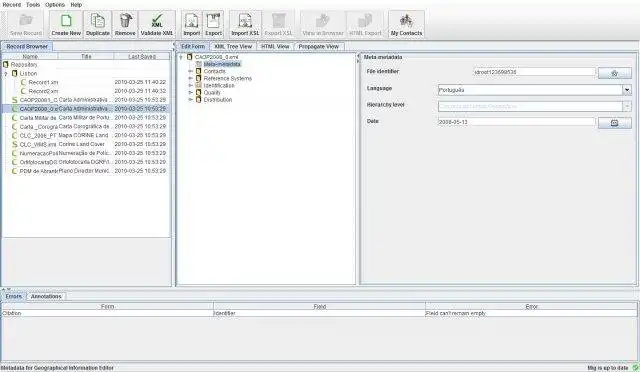
Task: Click the Save Record toolbar icon
Action: pos(26,20)
